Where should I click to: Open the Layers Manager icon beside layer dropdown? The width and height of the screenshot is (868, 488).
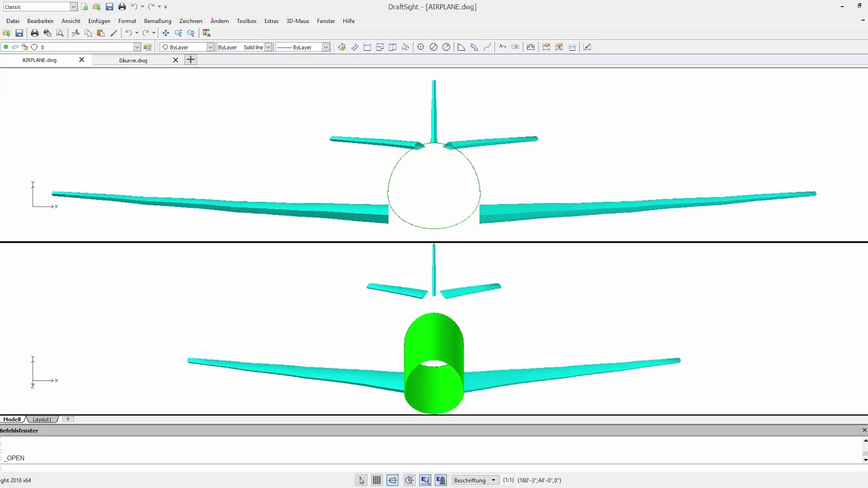point(147,47)
